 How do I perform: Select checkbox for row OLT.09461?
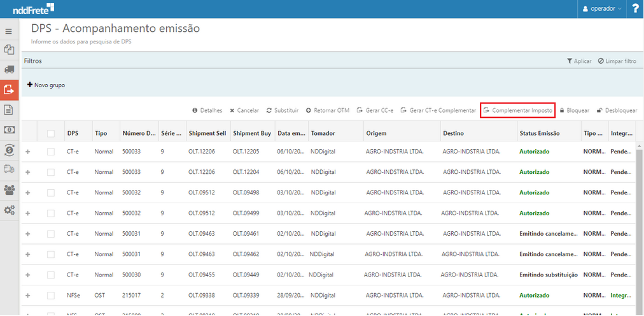pos(51,234)
